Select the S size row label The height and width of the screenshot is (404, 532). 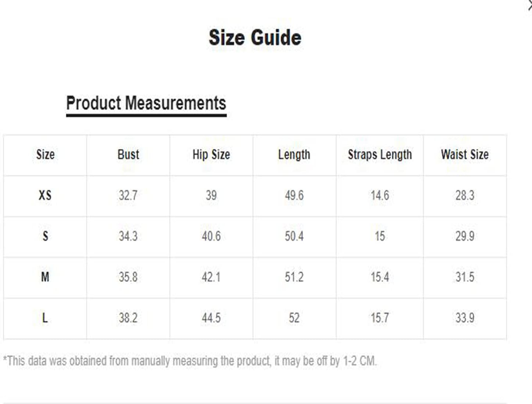[45, 236]
